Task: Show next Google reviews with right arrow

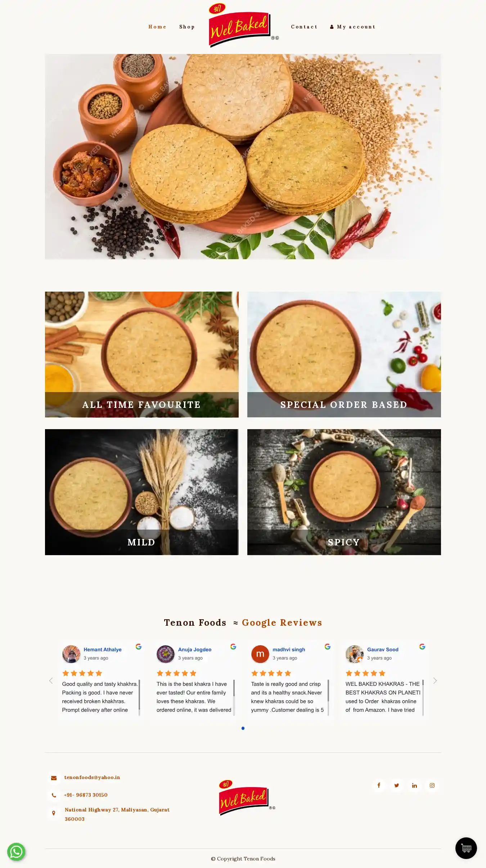Action: tap(435, 680)
